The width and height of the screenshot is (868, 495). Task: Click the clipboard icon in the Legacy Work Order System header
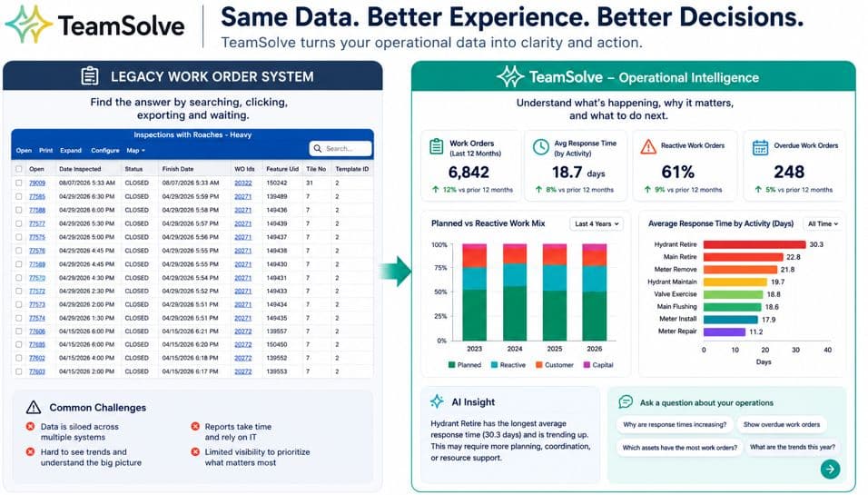[90, 76]
